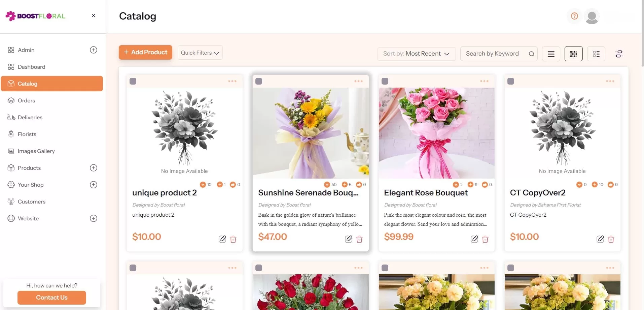The width and height of the screenshot is (644, 310).
Task: Switch to grid view layout
Action: coord(573,54)
